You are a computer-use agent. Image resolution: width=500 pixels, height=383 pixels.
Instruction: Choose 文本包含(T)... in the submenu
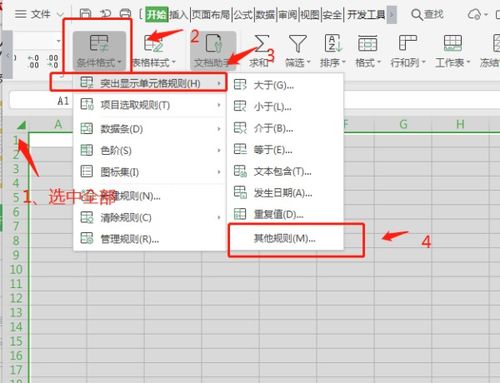[285, 171]
